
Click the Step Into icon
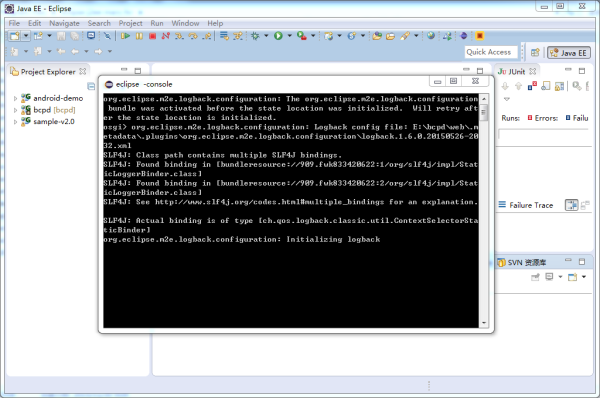tap(179, 36)
